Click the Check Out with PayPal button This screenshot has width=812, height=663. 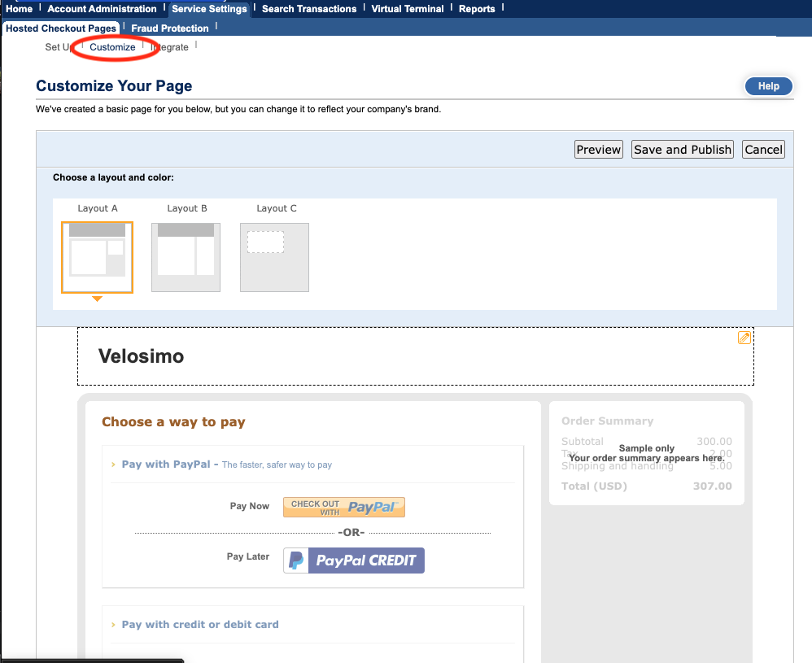(344, 507)
